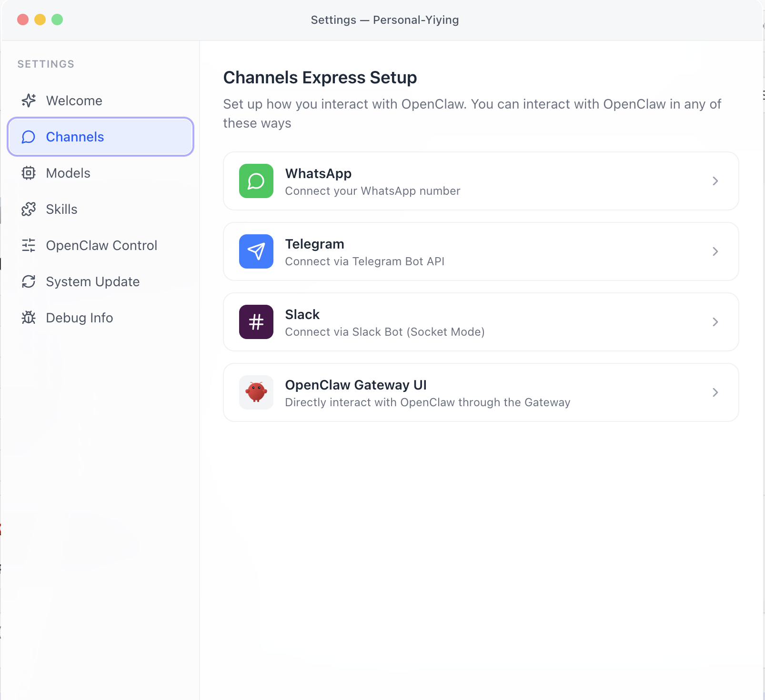The image size is (765, 700).
Task: Click the purple Slack hash icon
Action: coord(256,322)
